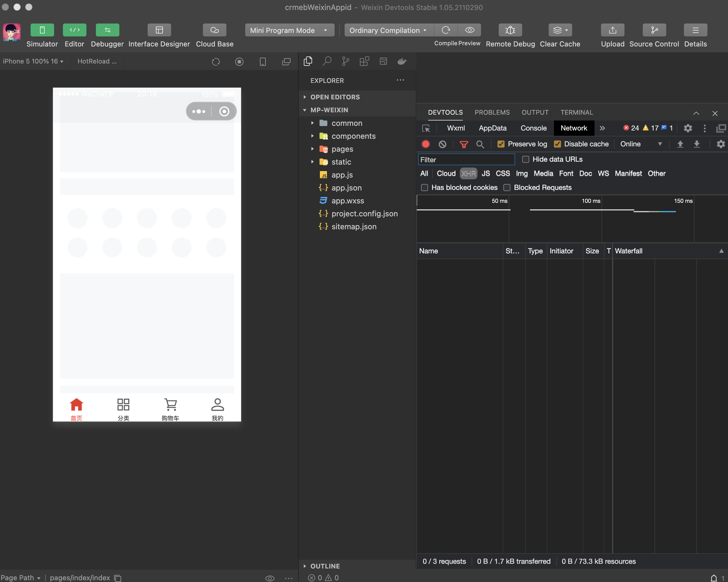
Task: Enable Hide data URLs checkbox
Action: (525, 159)
